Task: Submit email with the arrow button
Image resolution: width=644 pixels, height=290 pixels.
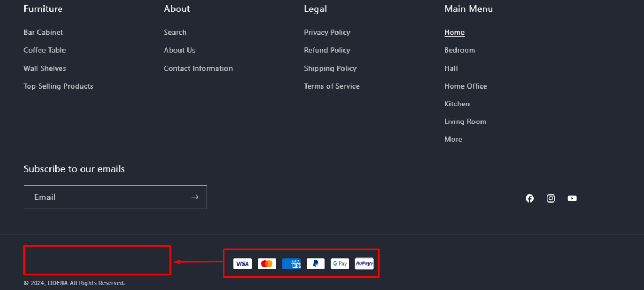Action: coord(195,197)
